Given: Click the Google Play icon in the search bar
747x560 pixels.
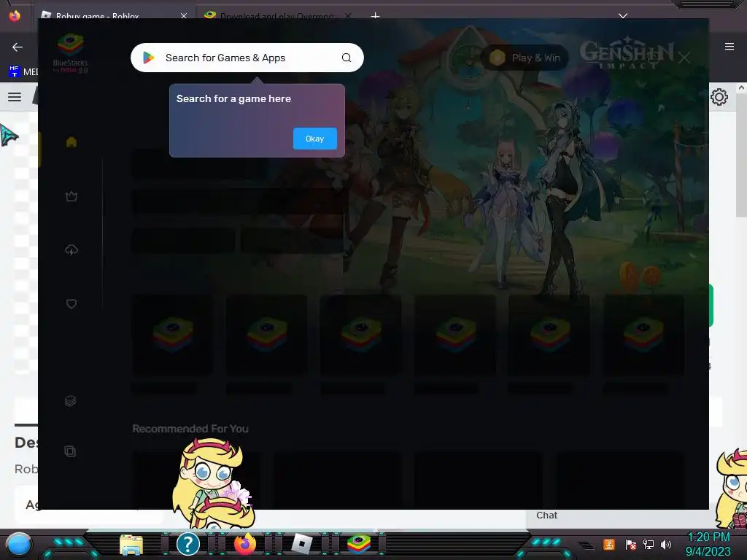Looking at the screenshot, I should tap(148, 58).
